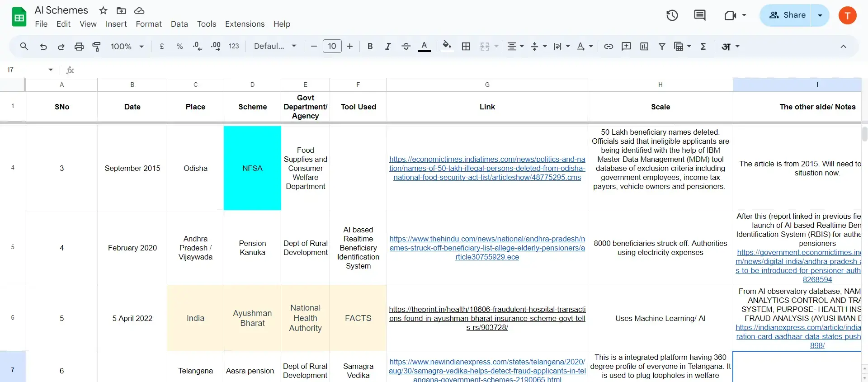868x382 pixels.
Task: Open the functions sigma menu
Action: (x=703, y=46)
